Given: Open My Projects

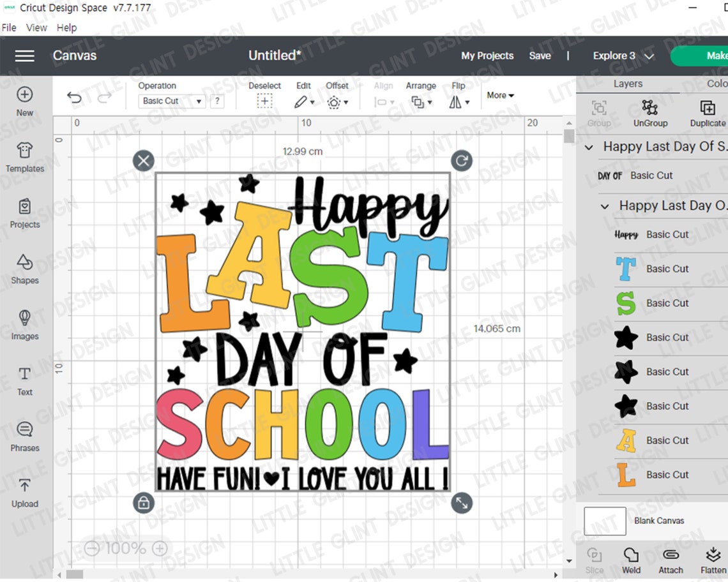Looking at the screenshot, I should [x=487, y=56].
